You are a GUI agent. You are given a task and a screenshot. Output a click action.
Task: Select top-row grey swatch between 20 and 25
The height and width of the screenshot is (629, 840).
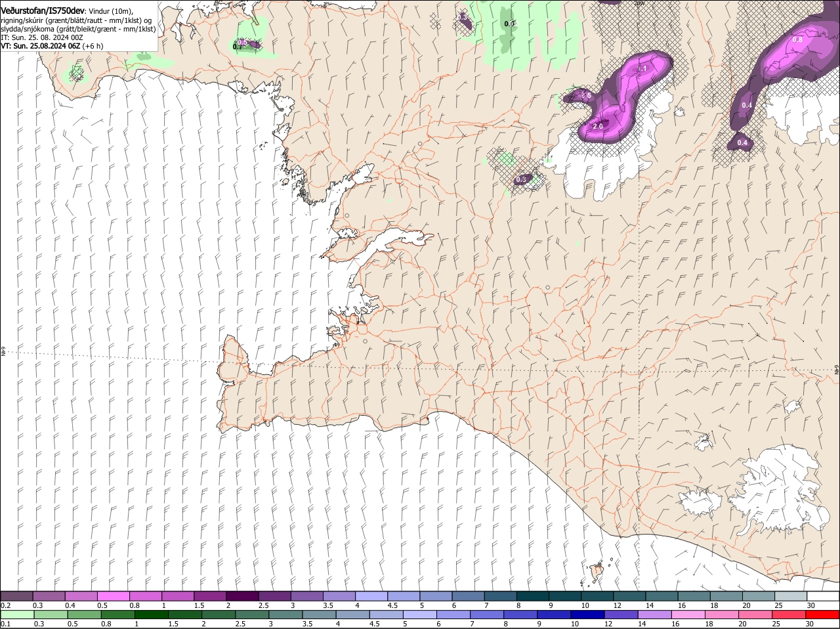pyautogui.click(x=758, y=596)
